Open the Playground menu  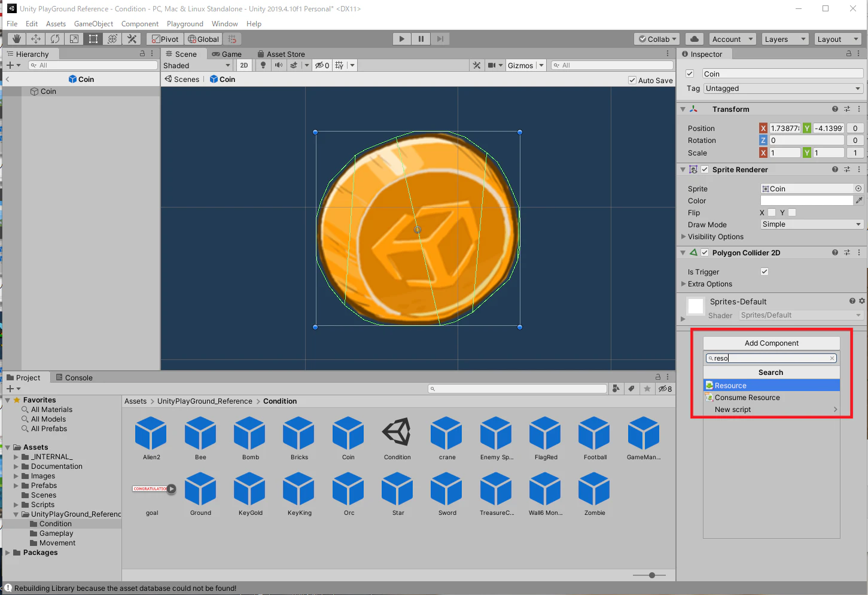(x=185, y=24)
